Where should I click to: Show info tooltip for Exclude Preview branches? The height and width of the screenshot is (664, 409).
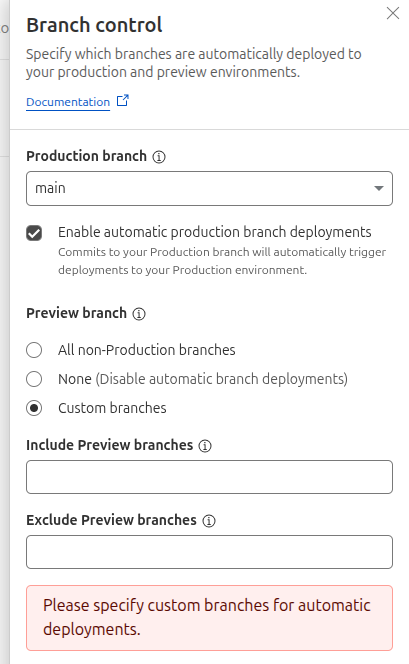[209, 521]
